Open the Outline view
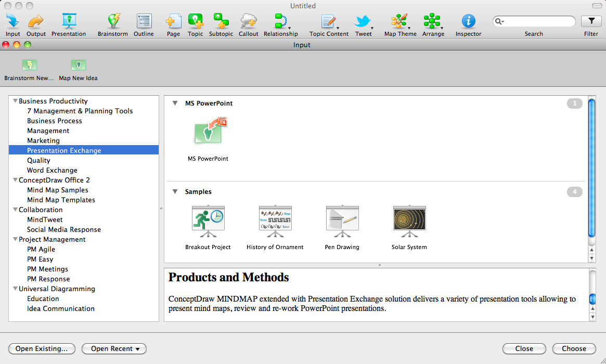This screenshot has width=606, height=364. (x=144, y=21)
